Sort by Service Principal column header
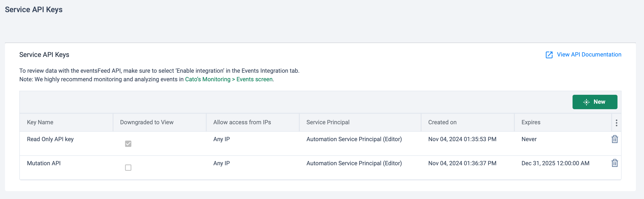 point(328,122)
